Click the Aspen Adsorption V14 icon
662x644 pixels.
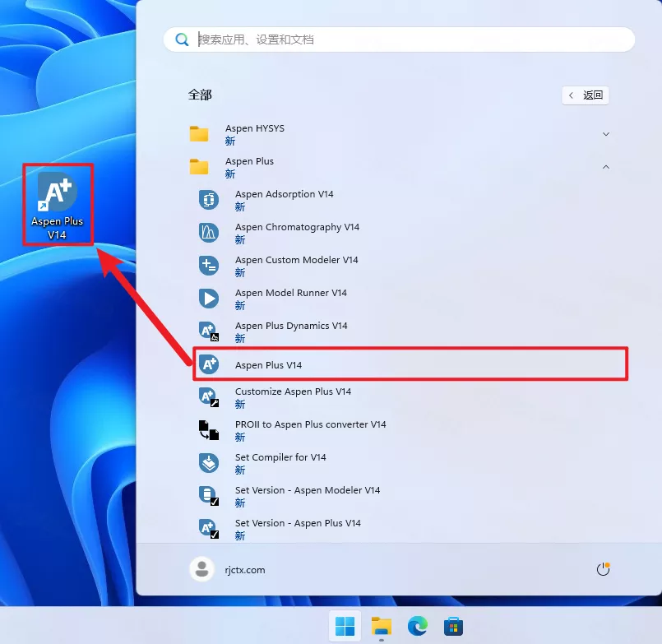[209, 200]
